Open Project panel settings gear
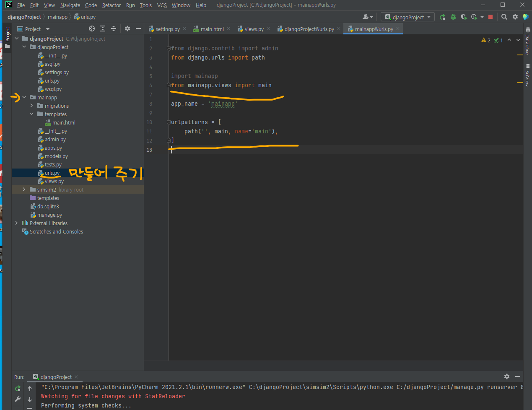Viewport: 532px width, 410px height. point(127,29)
